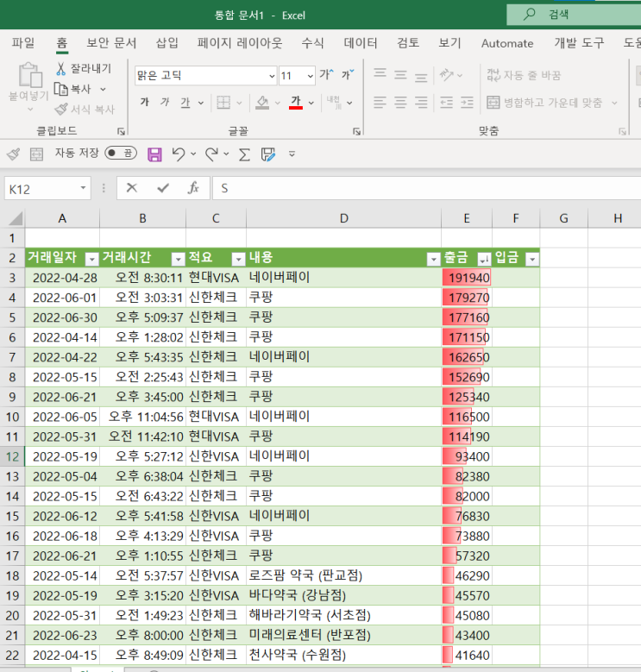
Task: Click the Copy (복사) icon
Action: click(x=61, y=89)
